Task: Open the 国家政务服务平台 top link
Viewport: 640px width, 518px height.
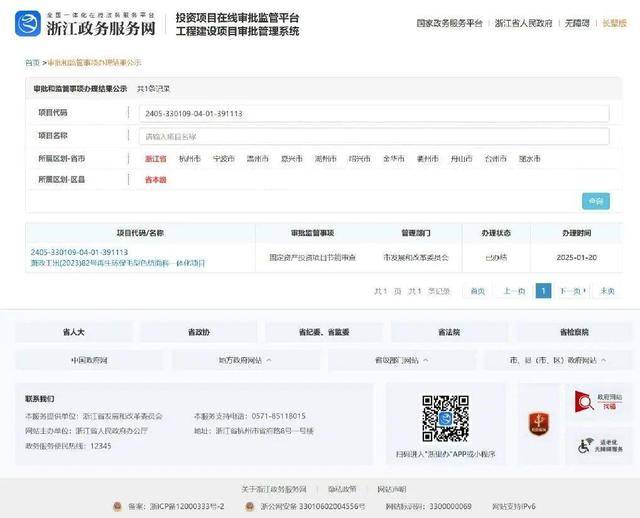Action: [449, 22]
